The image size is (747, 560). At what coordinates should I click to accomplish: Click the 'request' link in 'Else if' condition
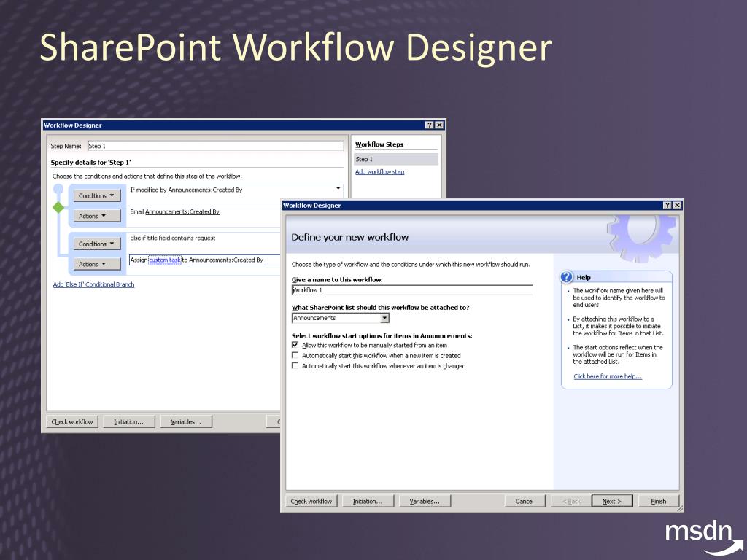click(205, 238)
